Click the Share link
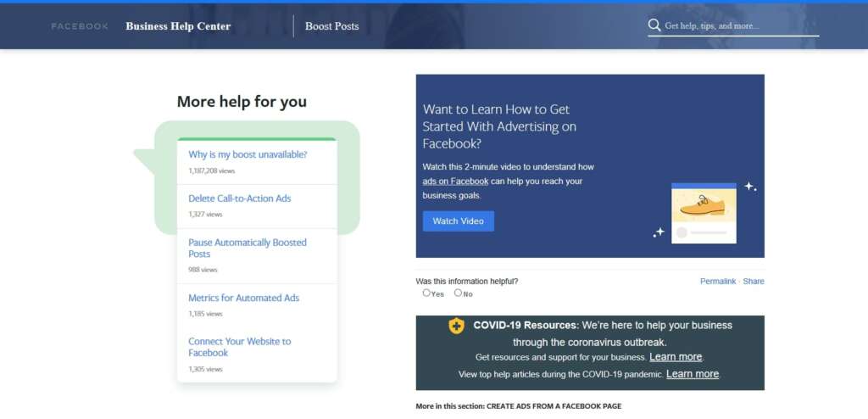The width and height of the screenshot is (868, 419). [754, 282]
